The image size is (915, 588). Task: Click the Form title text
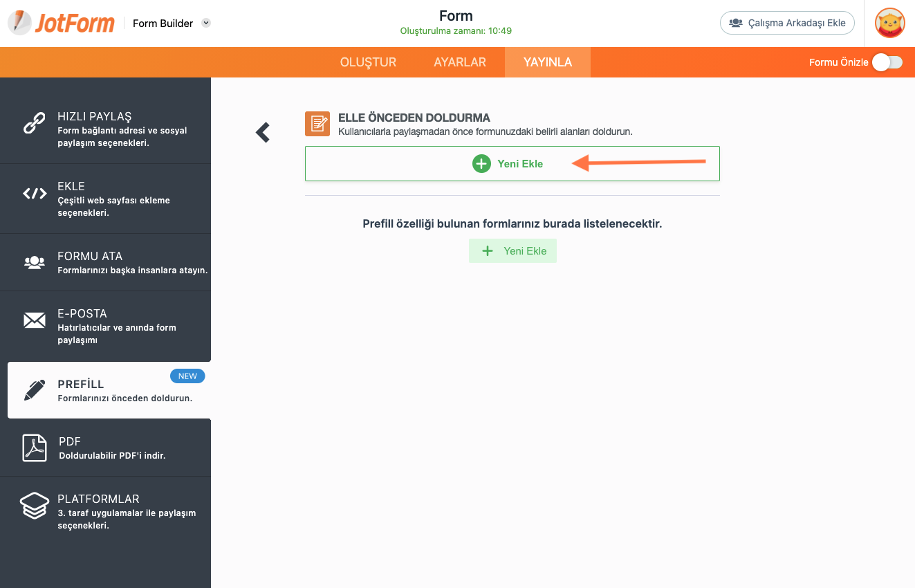tap(456, 16)
